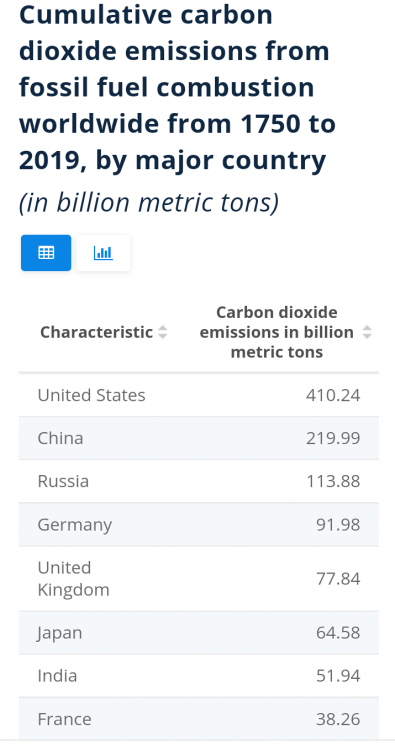Select the France row

click(199, 719)
